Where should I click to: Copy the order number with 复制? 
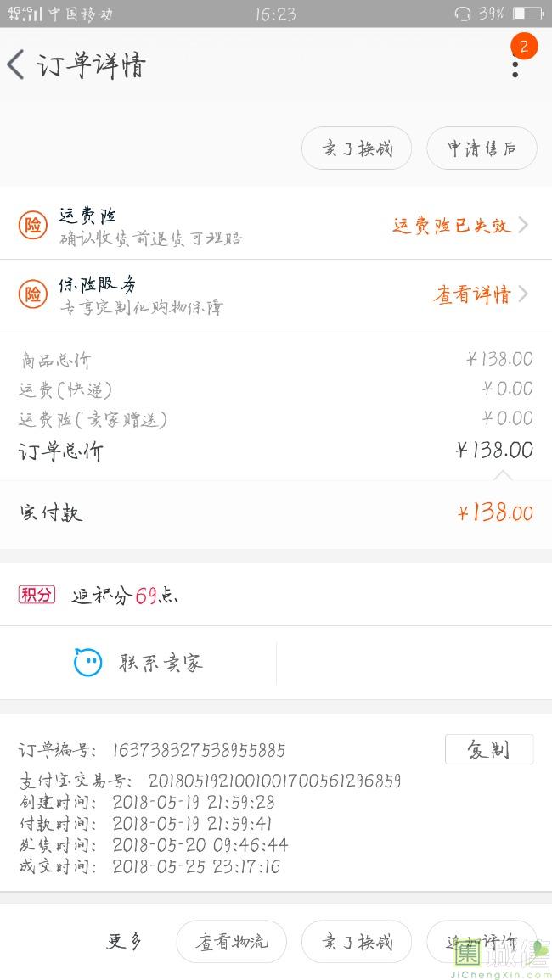coord(489,749)
